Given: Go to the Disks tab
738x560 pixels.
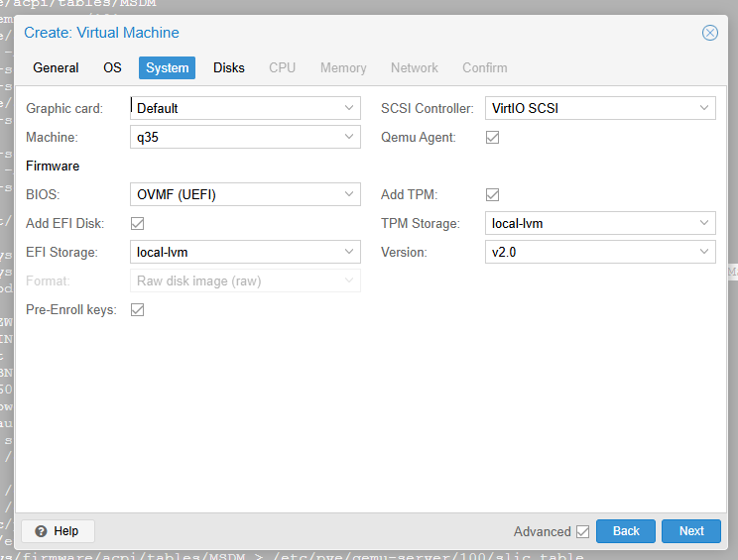Looking at the screenshot, I should (x=229, y=68).
